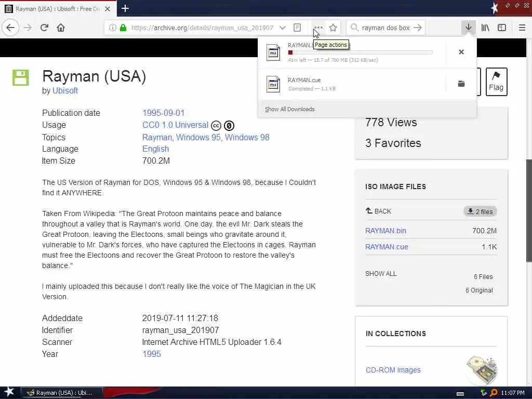Click the keyboard icon in system tray
The width and height of the screenshot is (532, 399).
(x=460, y=393)
